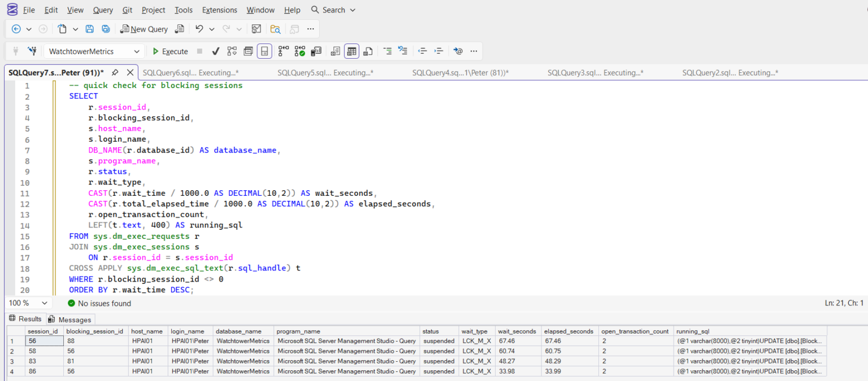Click the Undo arrow icon

[x=199, y=29]
